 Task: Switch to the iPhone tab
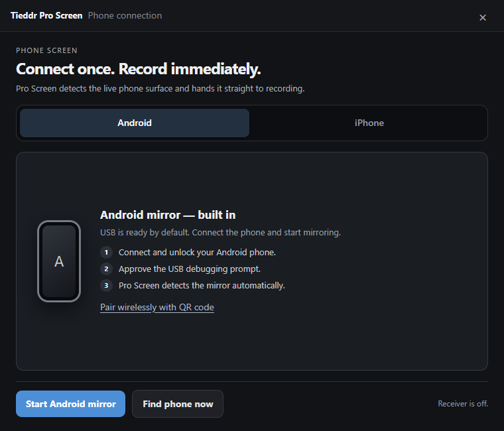click(x=369, y=123)
